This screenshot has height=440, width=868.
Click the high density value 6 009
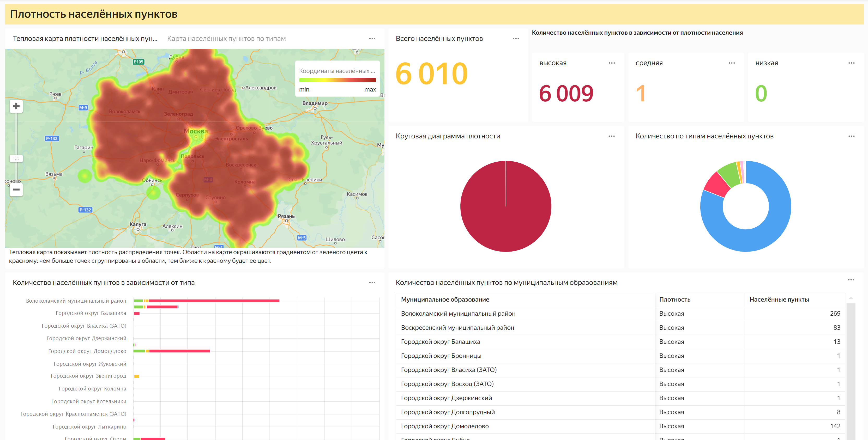click(x=566, y=94)
